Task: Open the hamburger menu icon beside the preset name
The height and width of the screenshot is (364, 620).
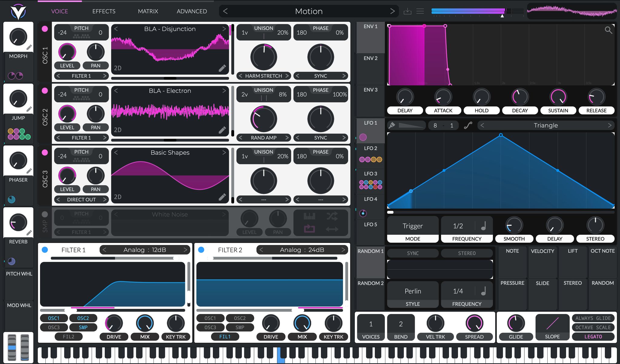Action: click(x=420, y=11)
